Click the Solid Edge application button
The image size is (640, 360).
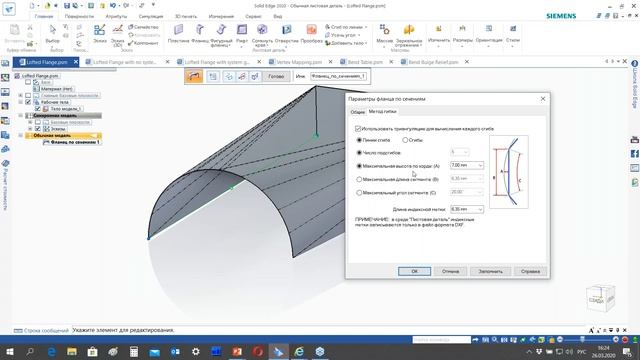point(9,9)
